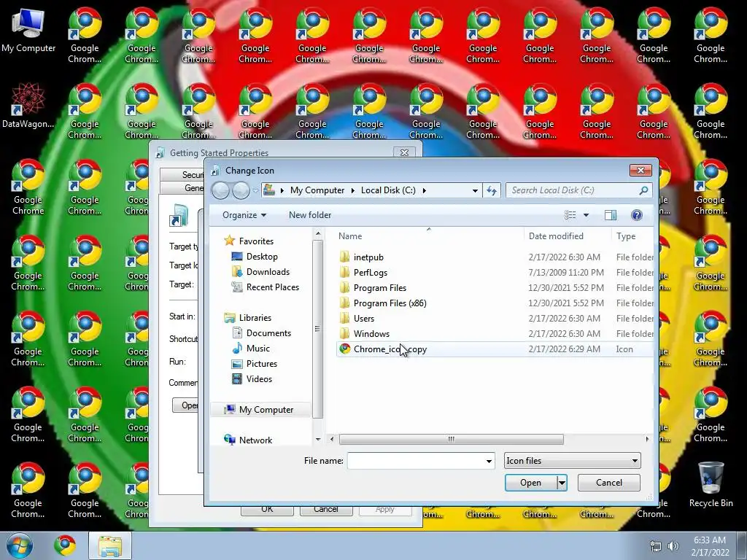747x560 pixels.
Task: Open the Recycle Bin on the desktop
Action: [x=711, y=484]
